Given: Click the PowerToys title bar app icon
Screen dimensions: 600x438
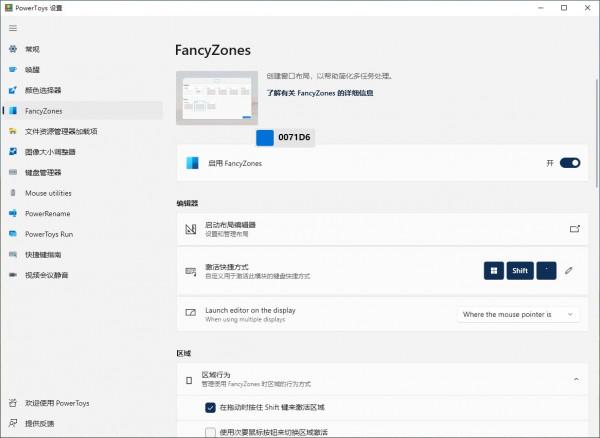Looking at the screenshot, I should 8,8.
